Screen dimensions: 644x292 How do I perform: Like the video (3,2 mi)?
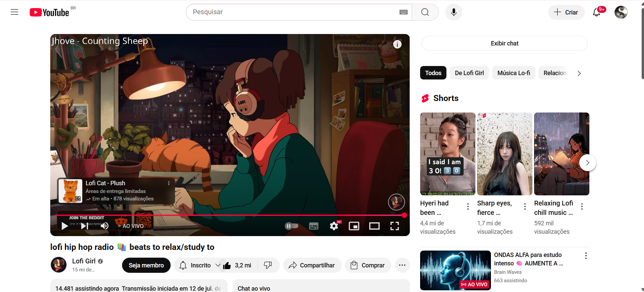tap(237, 265)
